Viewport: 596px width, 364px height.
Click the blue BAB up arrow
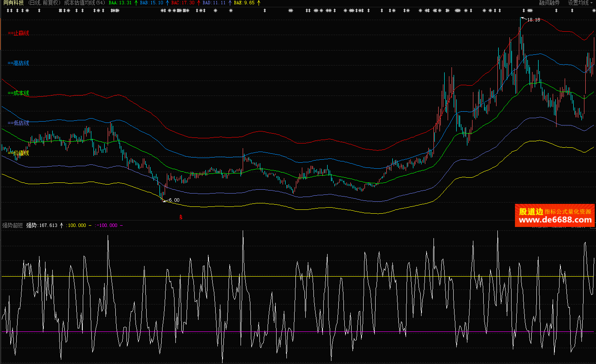pyautogui.click(x=167, y=3)
